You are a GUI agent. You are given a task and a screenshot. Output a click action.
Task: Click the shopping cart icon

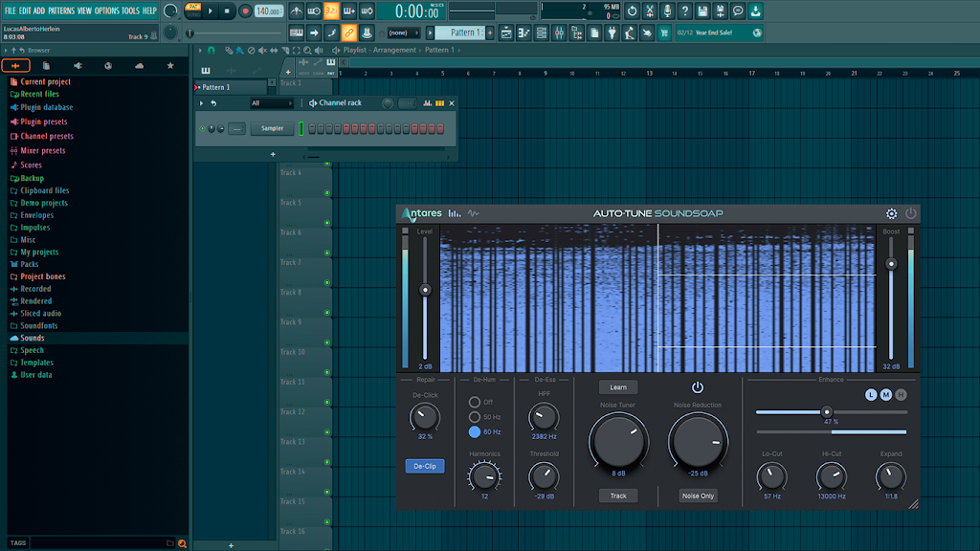pyautogui.click(x=664, y=33)
